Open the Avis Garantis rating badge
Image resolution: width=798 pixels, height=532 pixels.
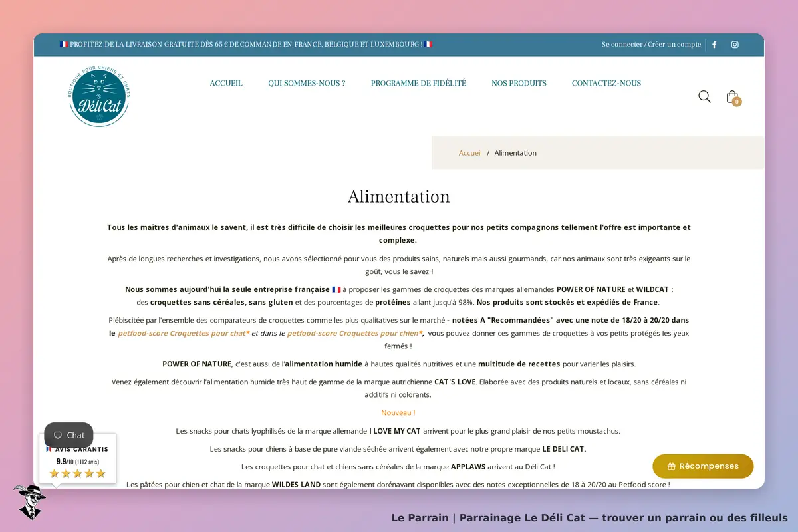click(x=78, y=459)
